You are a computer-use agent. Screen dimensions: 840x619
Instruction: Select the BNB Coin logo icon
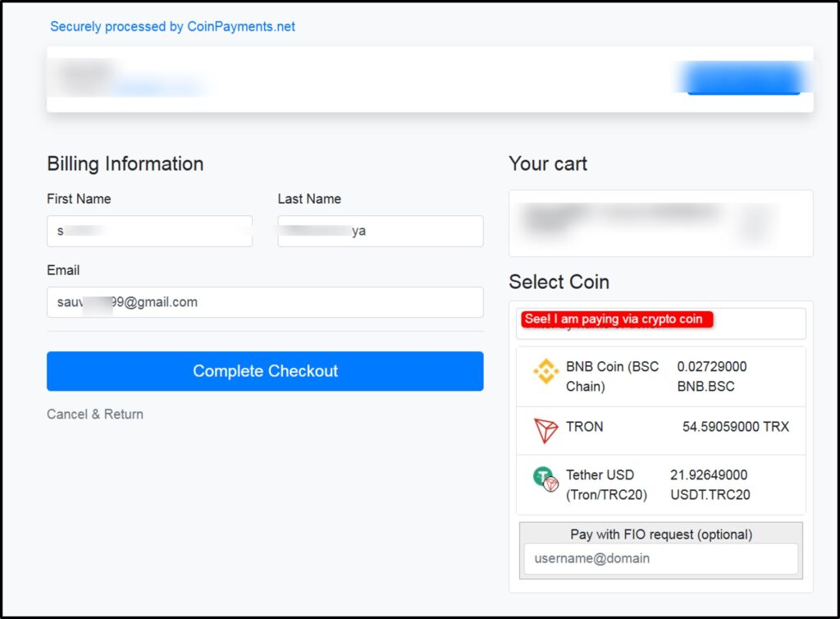(x=546, y=371)
